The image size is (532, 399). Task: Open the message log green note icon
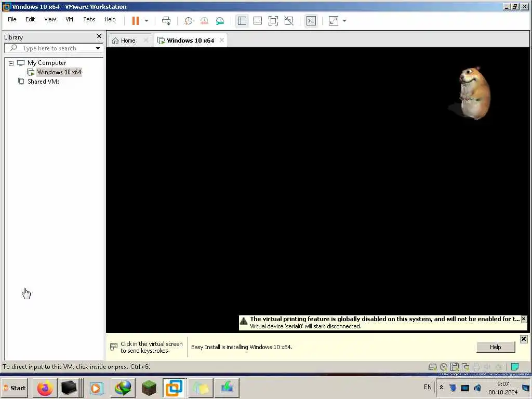click(515, 367)
